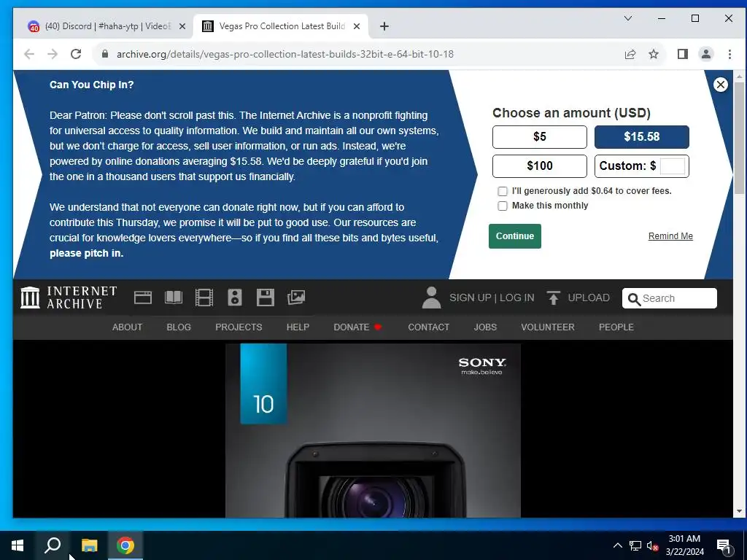Open the Software floppy disk icon
The height and width of the screenshot is (560, 747).
tap(266, 297)
